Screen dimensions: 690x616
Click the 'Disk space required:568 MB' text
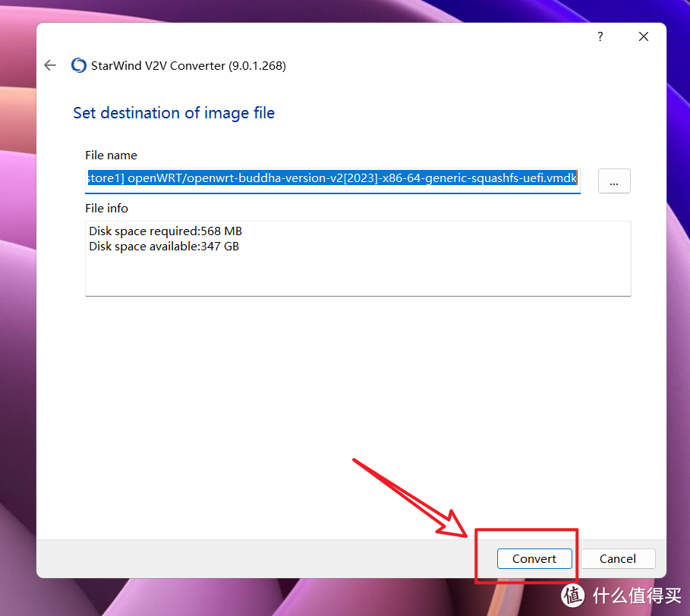(x=165, y=231)
